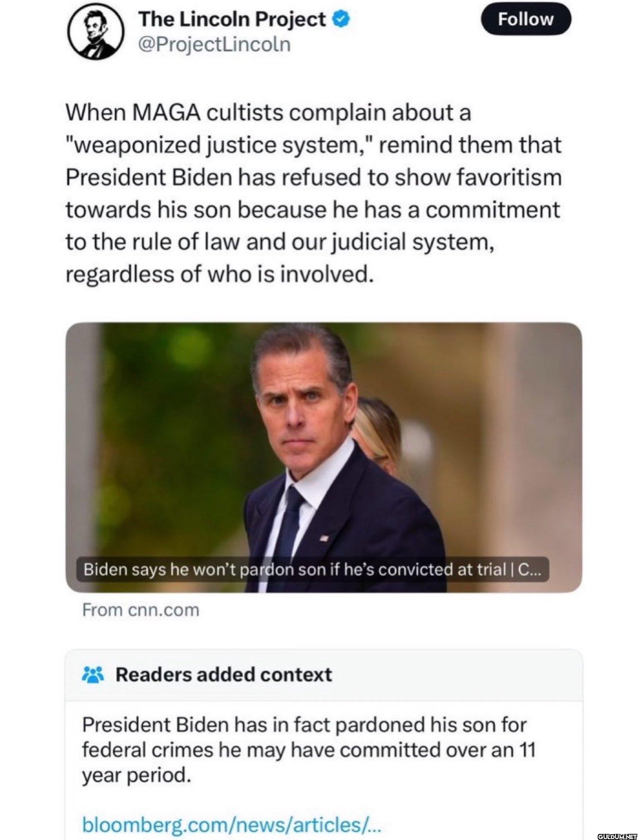Click the "Biden says he won't pardon son" caption
639x840 pixels.
[x=312, y=569]
